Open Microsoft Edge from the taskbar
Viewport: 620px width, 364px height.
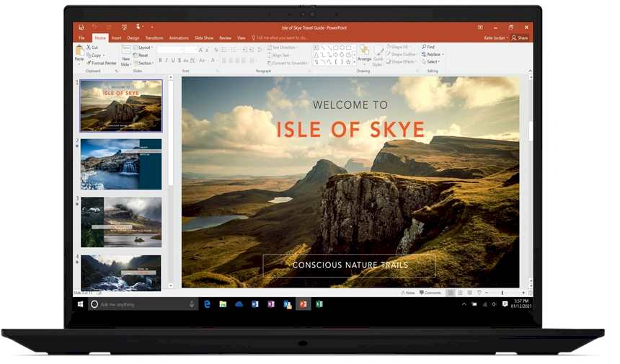tap(207, 304)
